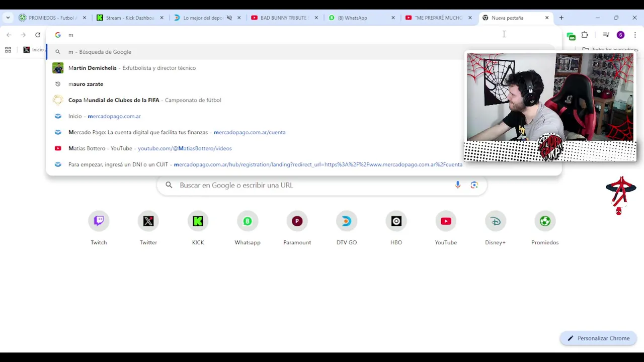Click the webcam overlay thumbnail
This screenshot has width=644, height=362.
(x=550, y=107)
